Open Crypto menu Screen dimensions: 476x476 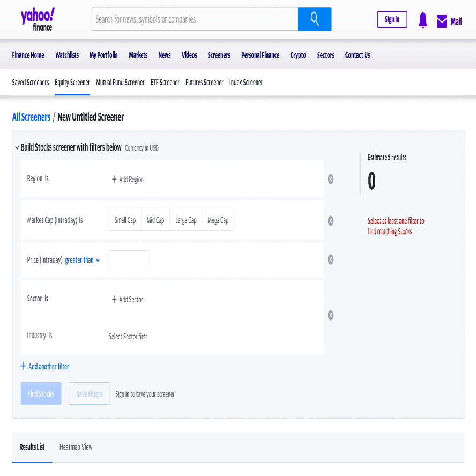[298, 55]
